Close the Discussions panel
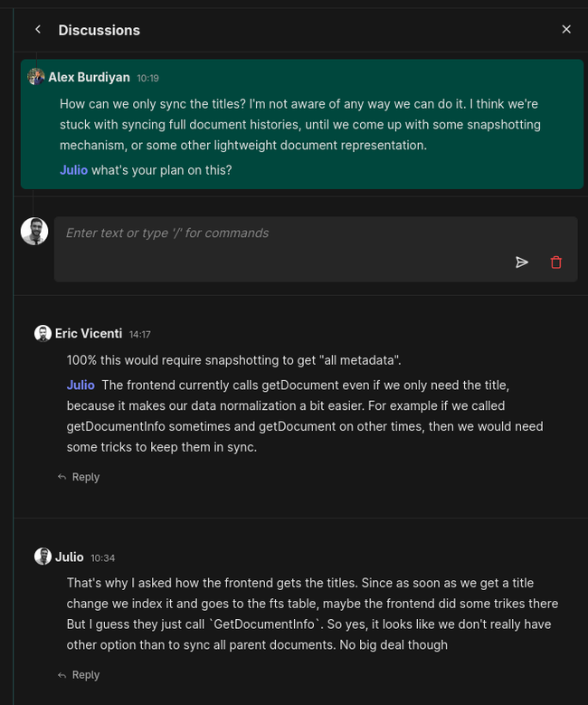This screenshot has width=588, height=705. tap(566, 30)
